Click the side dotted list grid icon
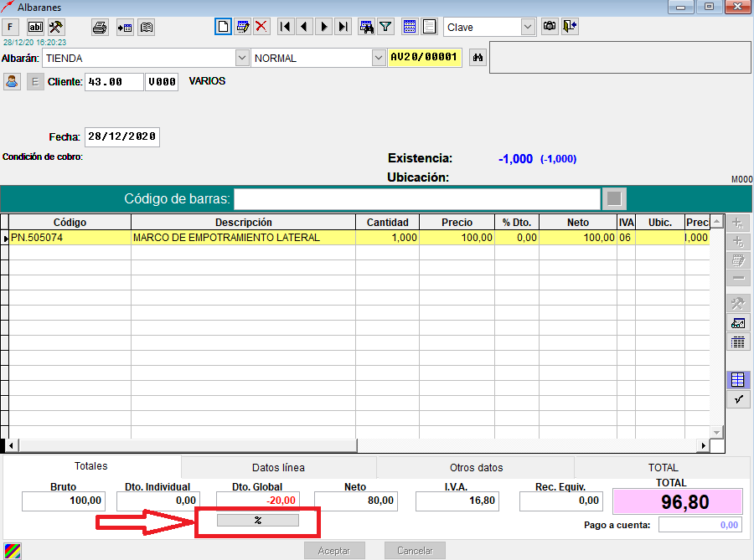This screenshot has width=754, height=560. coord(738,342)
